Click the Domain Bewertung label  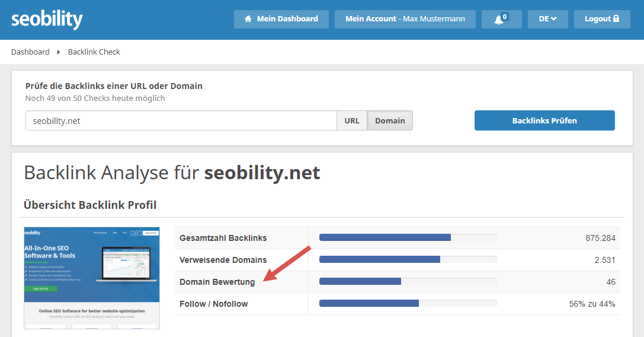[x=217, y=282]
